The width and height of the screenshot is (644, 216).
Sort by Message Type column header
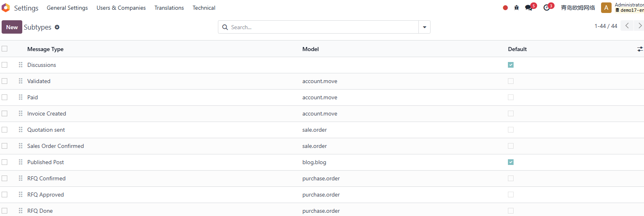point(45,49)
